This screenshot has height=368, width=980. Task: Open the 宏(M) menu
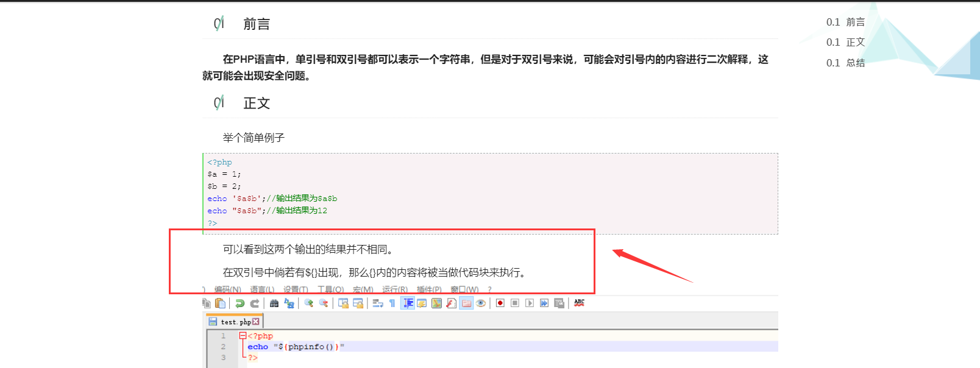tap(363, 290)
